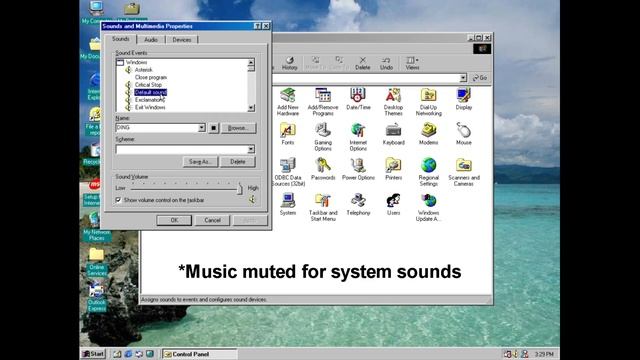
Task: Open the System control panel icon
Action: click(x=288, y=204)
